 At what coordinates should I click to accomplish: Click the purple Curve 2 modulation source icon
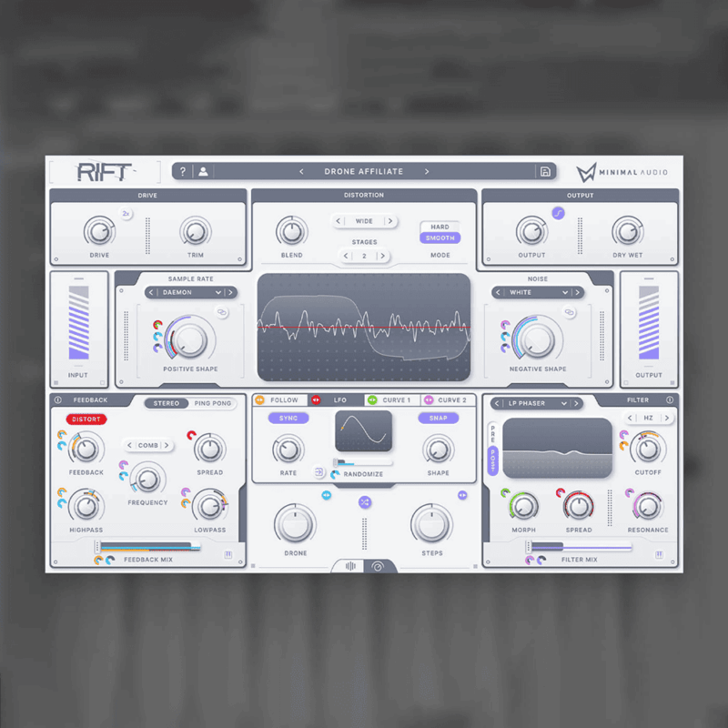pos(429,399)
